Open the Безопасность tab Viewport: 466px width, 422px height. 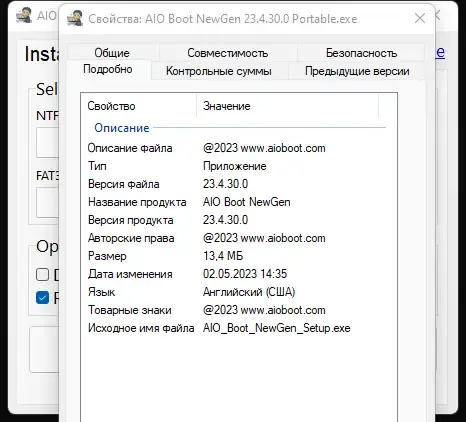tap(361, 53)
